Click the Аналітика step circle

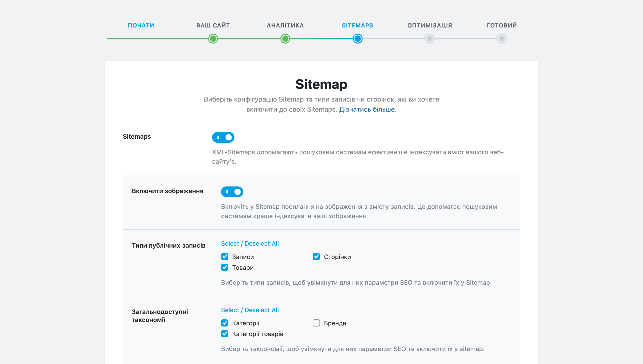click(x=285, y=39)
